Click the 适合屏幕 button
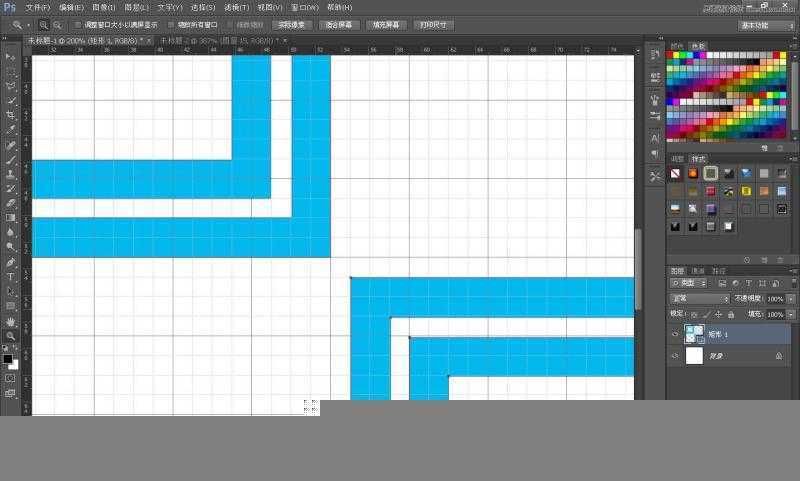 click(x=339, y=24)
